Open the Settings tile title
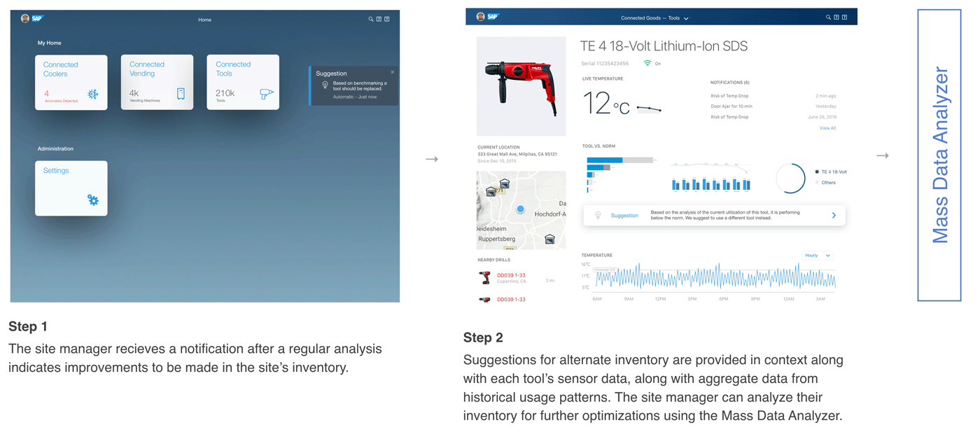The image size is (980, 444). pos(56,170)
